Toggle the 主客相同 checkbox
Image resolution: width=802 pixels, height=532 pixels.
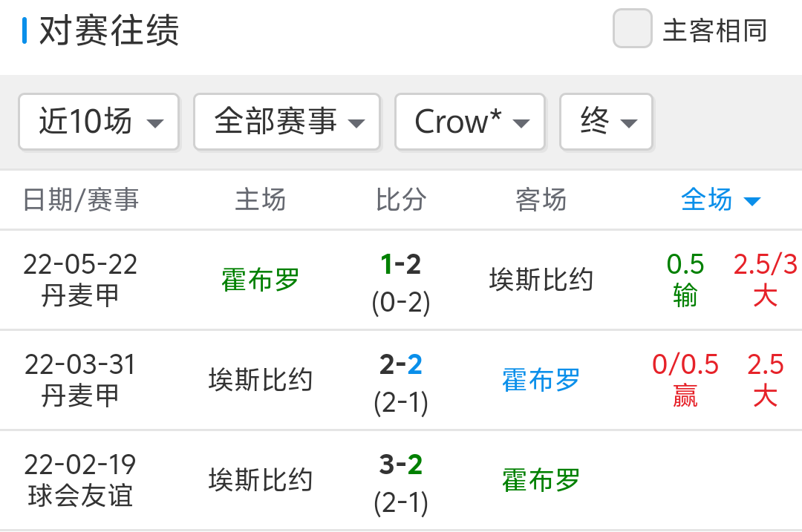point(632,30)
